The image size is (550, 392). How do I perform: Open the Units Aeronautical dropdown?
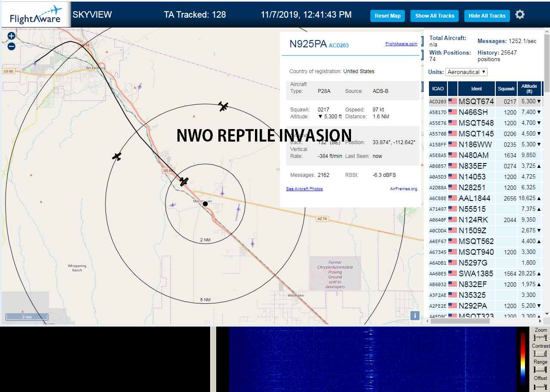click(x=466, y=72)
